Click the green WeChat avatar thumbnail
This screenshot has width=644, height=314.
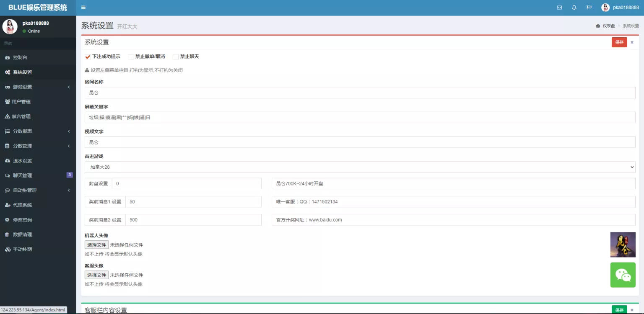[x=623, y=275]
